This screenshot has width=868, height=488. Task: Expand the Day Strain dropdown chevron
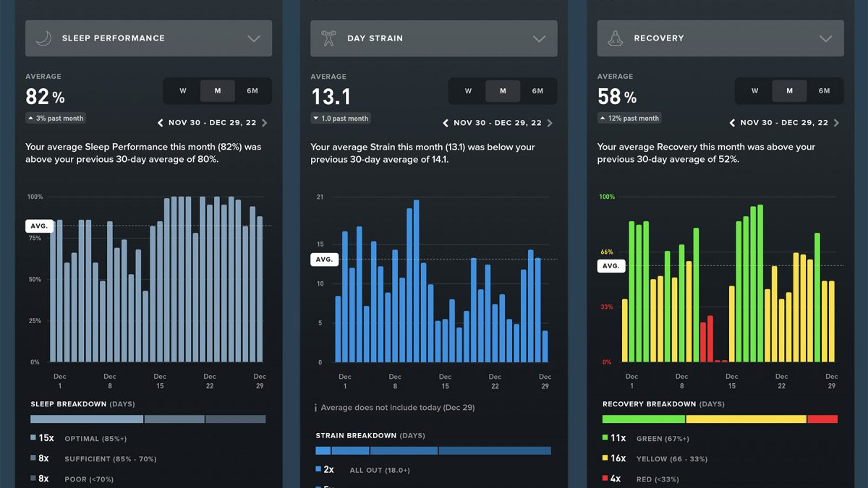pyautogui.click(x=539, y=39)
